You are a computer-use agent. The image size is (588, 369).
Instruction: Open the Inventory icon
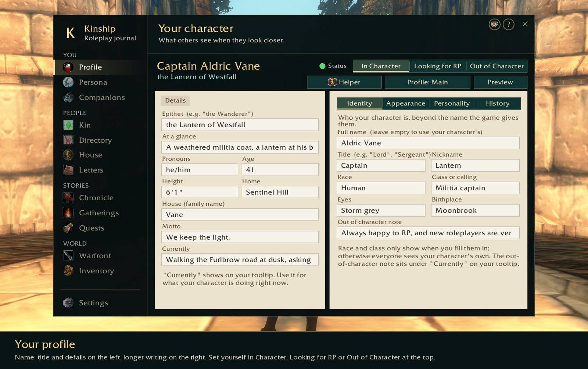[x=68, y=271]
